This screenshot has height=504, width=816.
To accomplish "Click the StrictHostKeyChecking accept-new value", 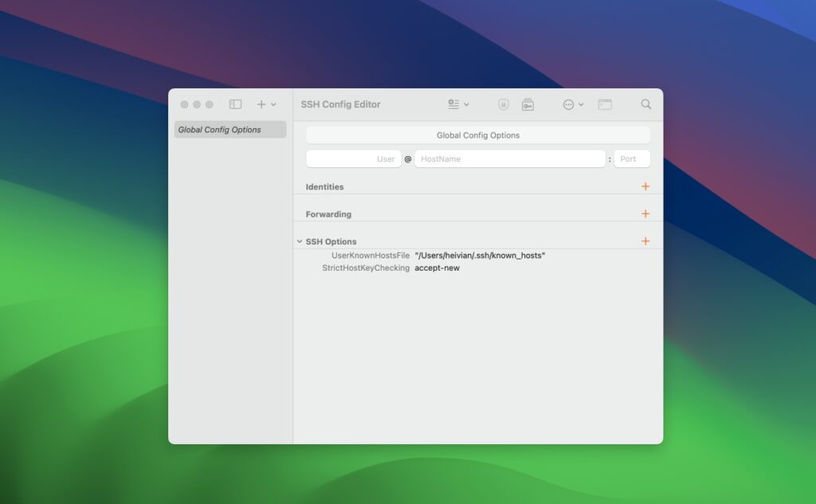I will (x=437, y=268).
